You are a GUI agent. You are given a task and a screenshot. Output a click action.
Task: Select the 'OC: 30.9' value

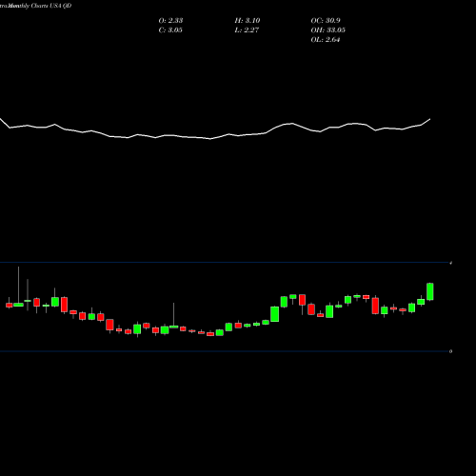click(326, 20)
